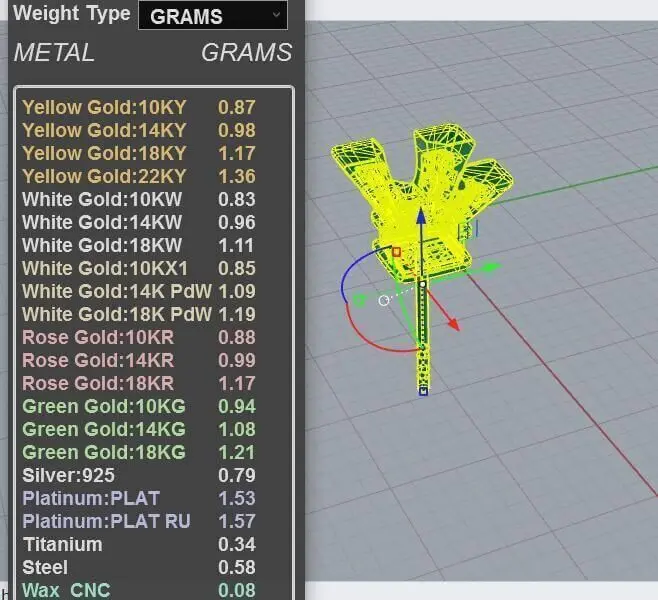Select the Platinum:PLAT RU row
The width and height of the screenshot is (658, 600).
139,521
